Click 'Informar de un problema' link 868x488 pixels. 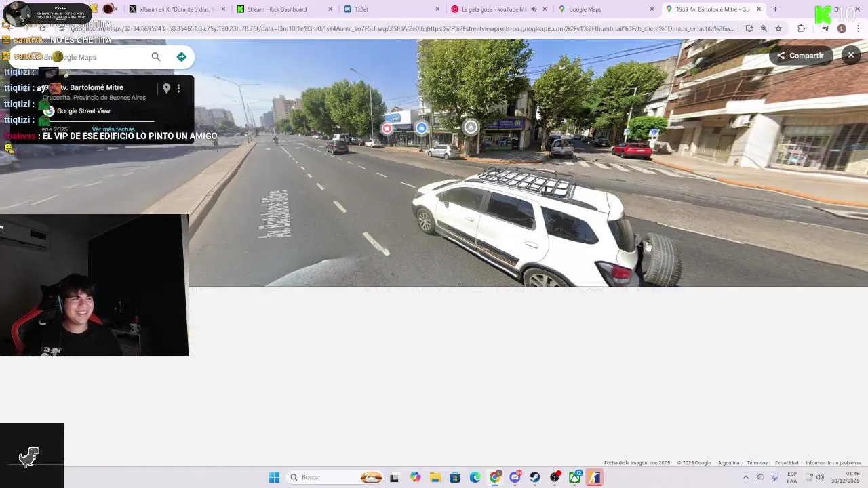click(833, 463)
